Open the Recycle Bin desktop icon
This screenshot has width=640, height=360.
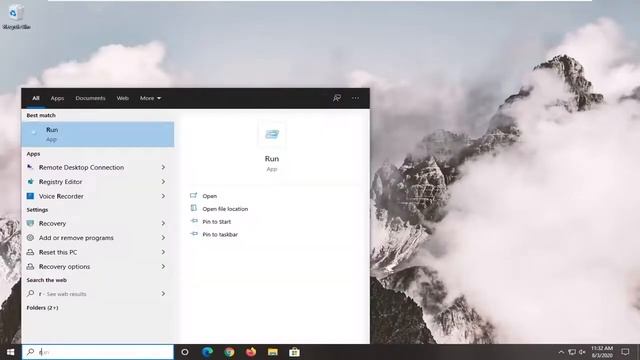[x=16, y=17]
